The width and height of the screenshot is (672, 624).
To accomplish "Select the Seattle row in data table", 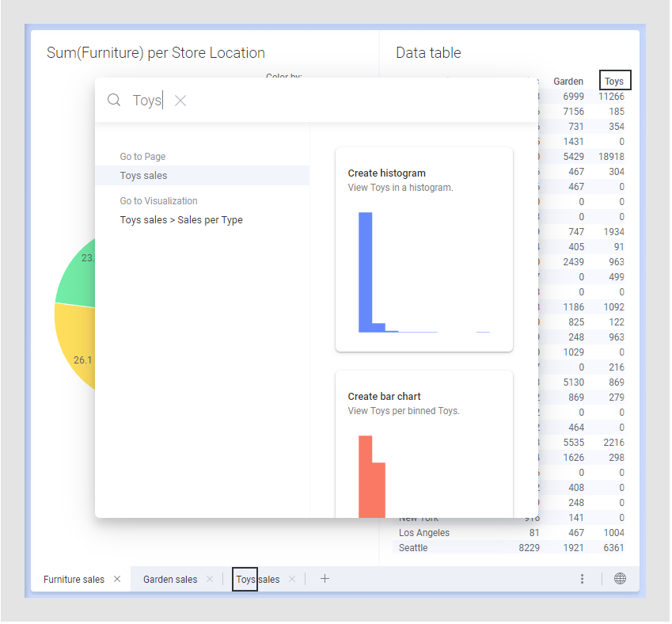I will click(413, 548).
